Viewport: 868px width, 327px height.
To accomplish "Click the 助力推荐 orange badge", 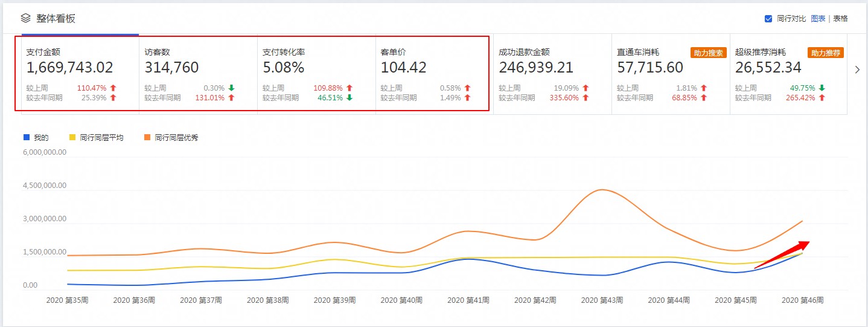I will [826, 53].
